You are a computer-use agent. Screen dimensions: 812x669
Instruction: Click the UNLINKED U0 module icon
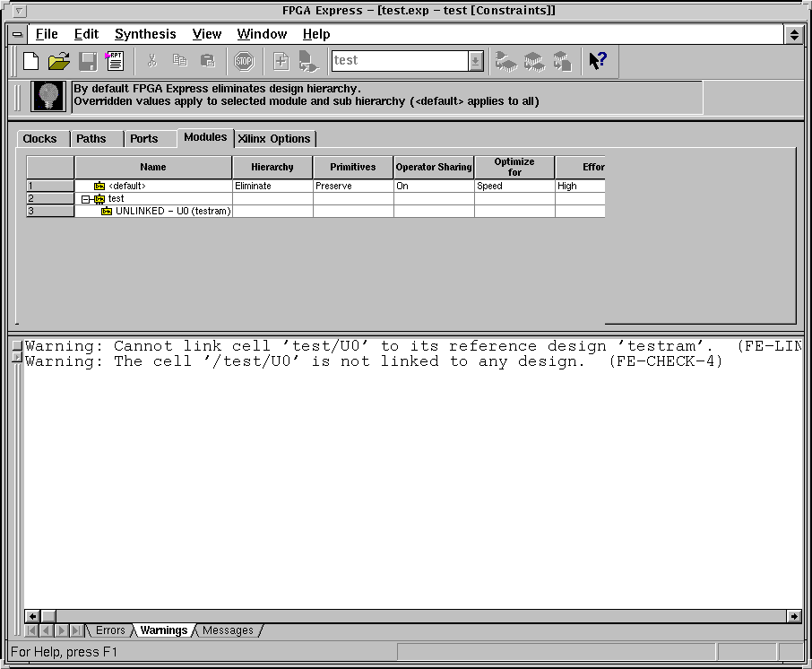(x=107, y=212)
